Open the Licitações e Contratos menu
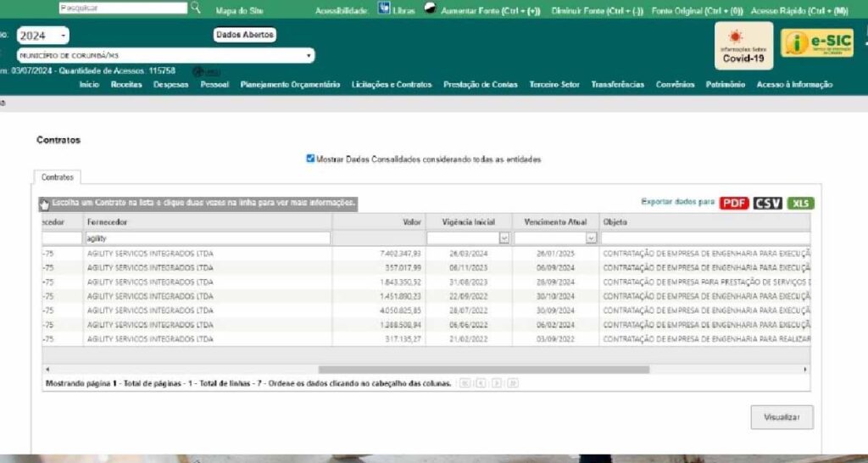This screenshot has width=868, height=463. coord(392,85)
